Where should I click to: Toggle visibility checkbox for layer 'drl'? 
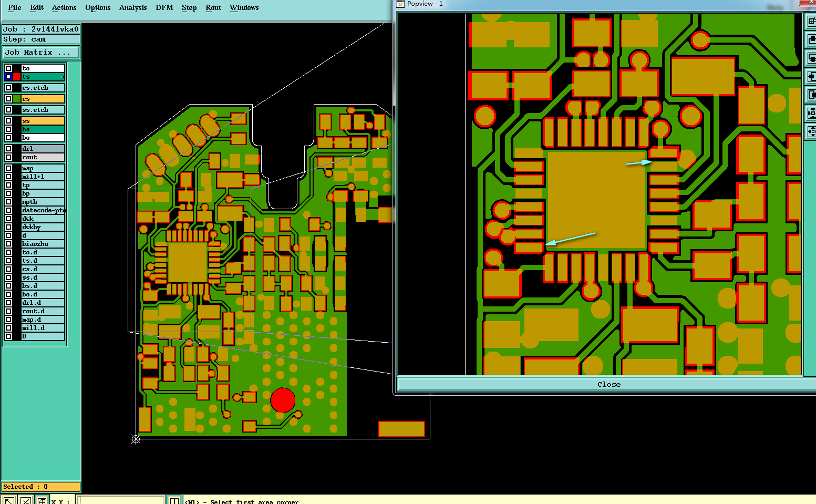pyautogui.click(x=8, y=149)
